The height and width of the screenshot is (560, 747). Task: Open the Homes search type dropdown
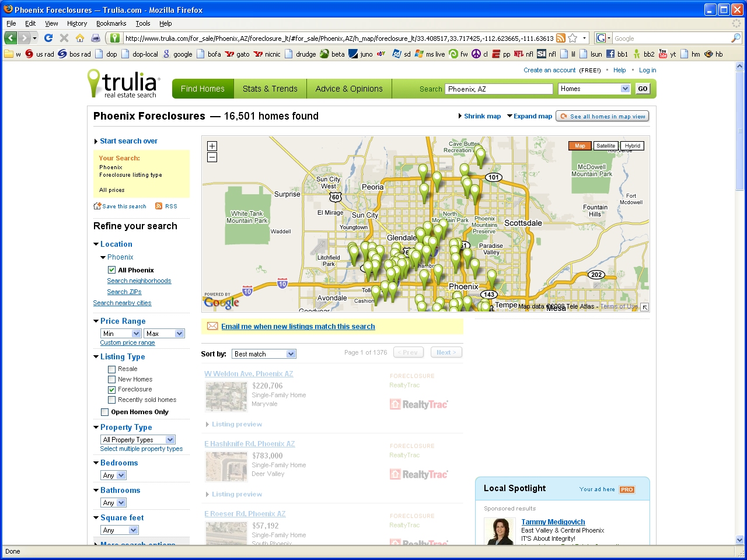click(594, 89)
